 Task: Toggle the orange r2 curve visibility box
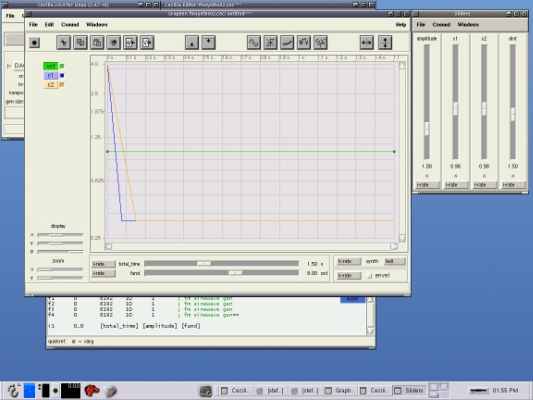(62, 85)
